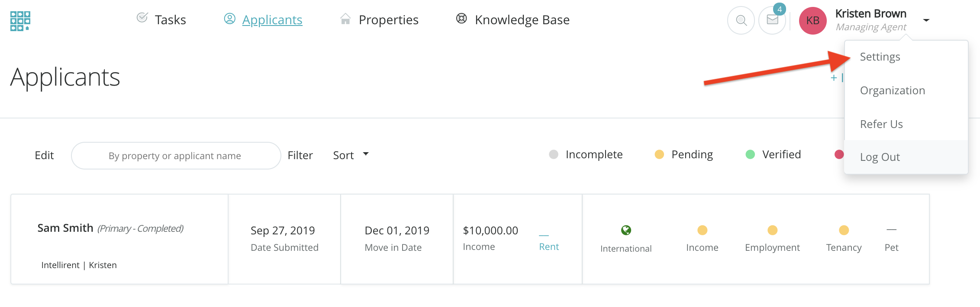Screen dimensions: 980x307
Task: Select Settings from the account menu
Action: (x=880, y=57)
